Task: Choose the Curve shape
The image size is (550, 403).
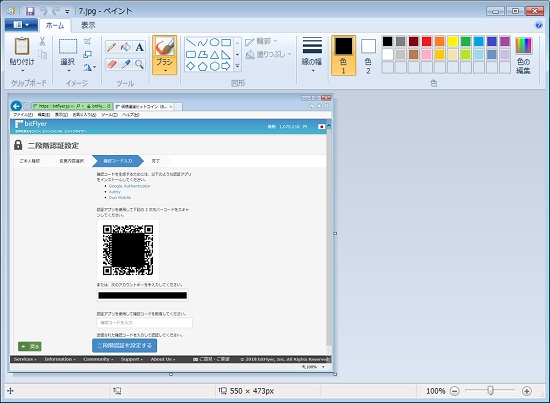Action: coord(202,43)
